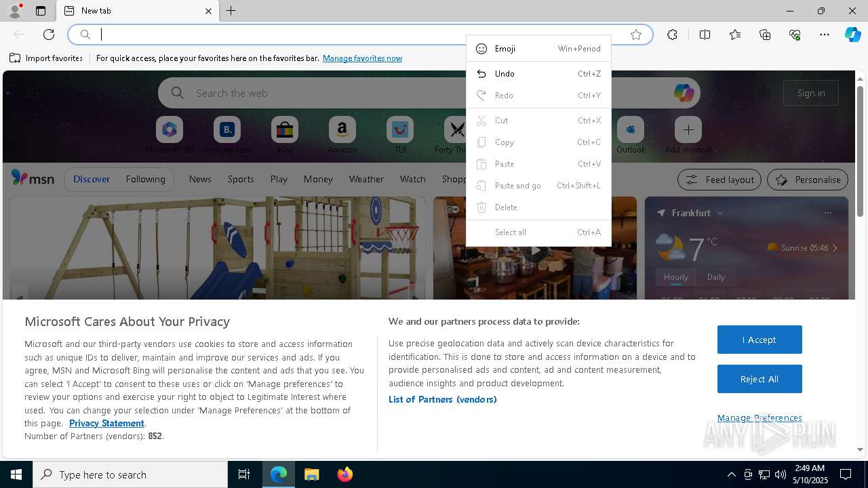Choose Emoji from the context menu
Image resolution: width=868 pixels, height=488 pixels.
point(538,49)
